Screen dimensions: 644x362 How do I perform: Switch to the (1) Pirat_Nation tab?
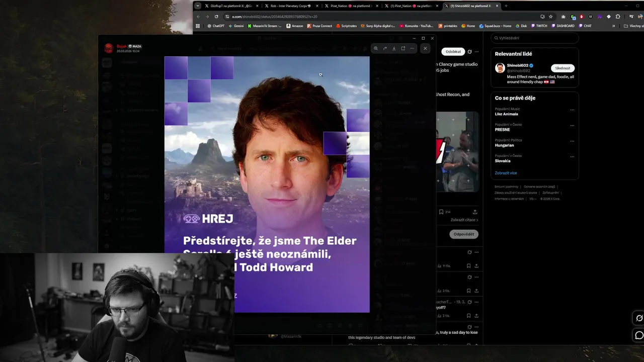coord(411,6)
